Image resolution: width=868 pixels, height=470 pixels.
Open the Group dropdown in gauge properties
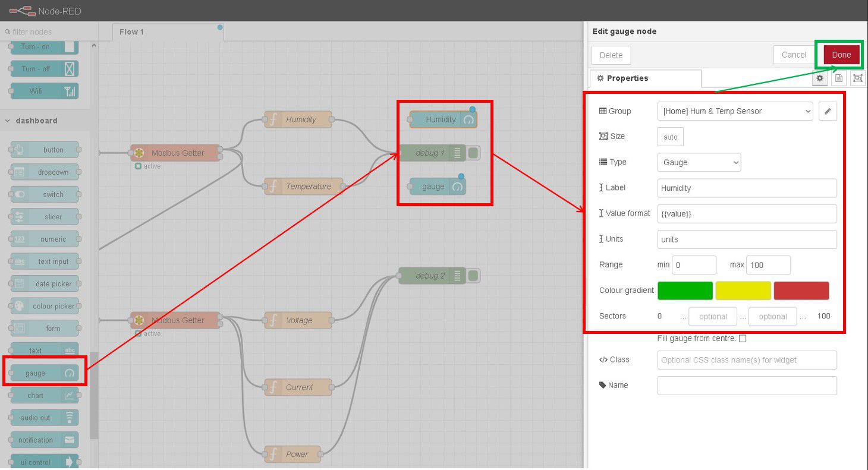[735, 111]
